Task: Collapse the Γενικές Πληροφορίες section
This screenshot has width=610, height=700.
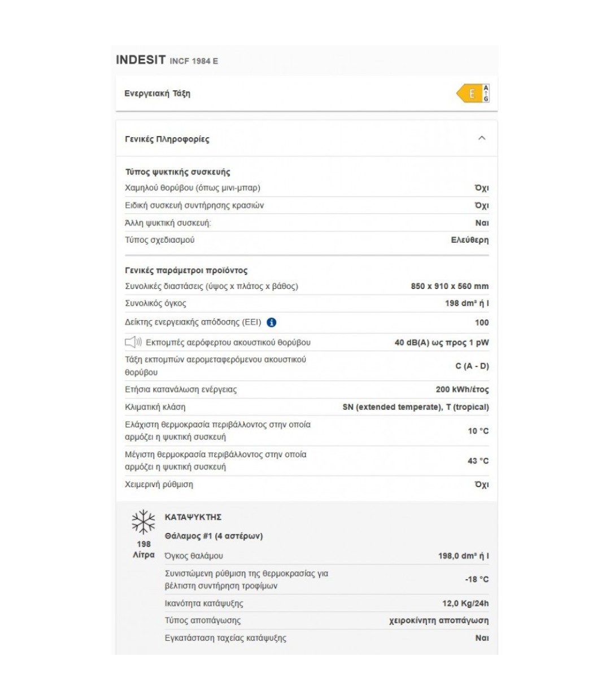Action: pyautogui.click(x=482, y=137)
